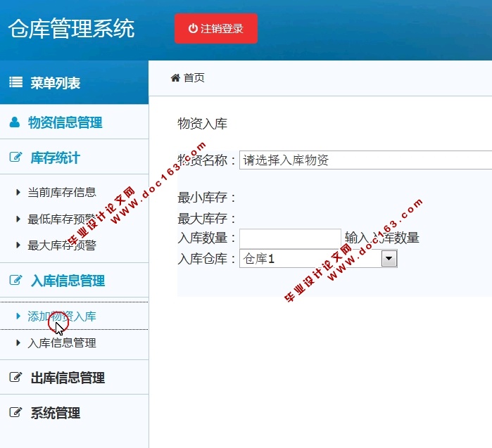Click the 注销登录 logout button

pos(216,29)
